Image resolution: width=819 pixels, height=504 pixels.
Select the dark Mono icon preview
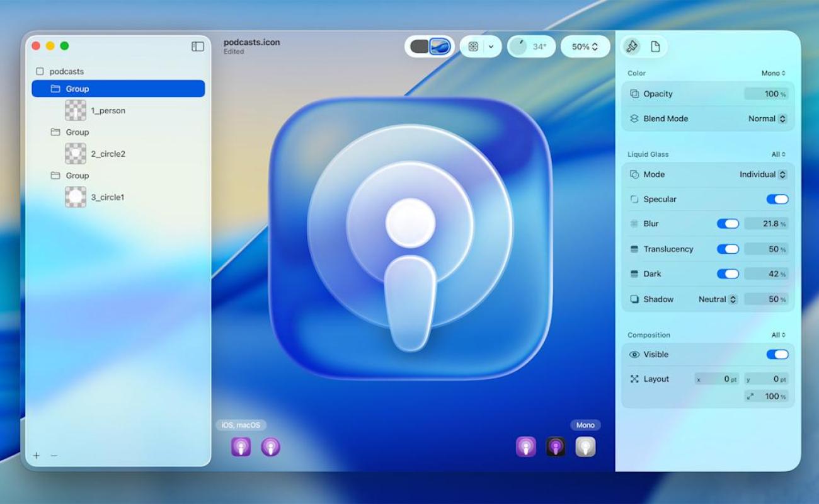pos(555,447)
